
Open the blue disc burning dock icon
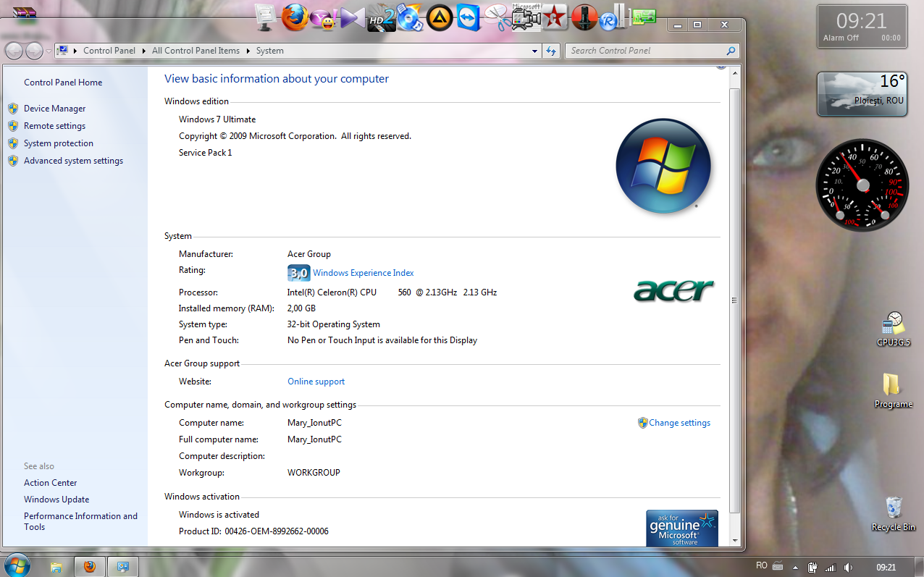410,18
